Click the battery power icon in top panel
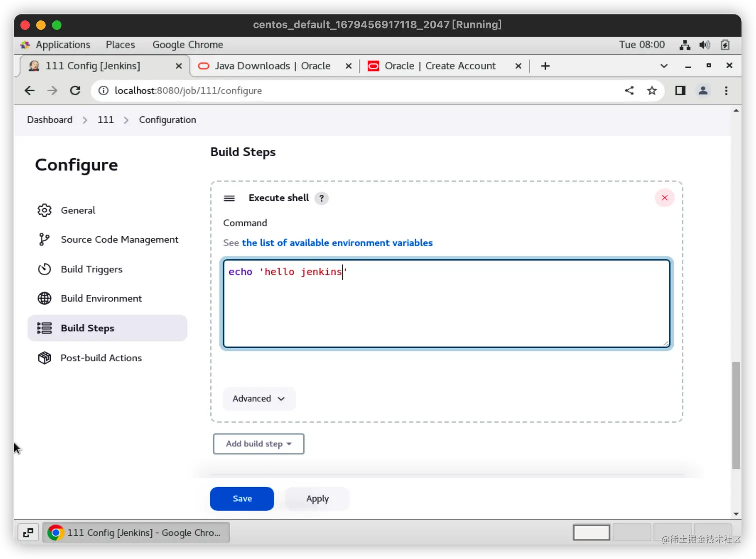The image size is (756, 559). pos(725,45)
